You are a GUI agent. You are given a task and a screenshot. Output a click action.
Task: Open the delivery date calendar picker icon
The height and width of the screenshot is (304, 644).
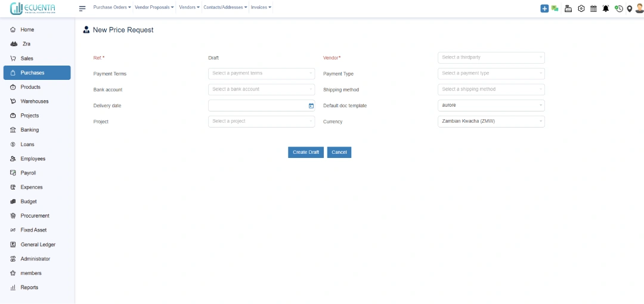pyautogui.click(x=311, y=106)
